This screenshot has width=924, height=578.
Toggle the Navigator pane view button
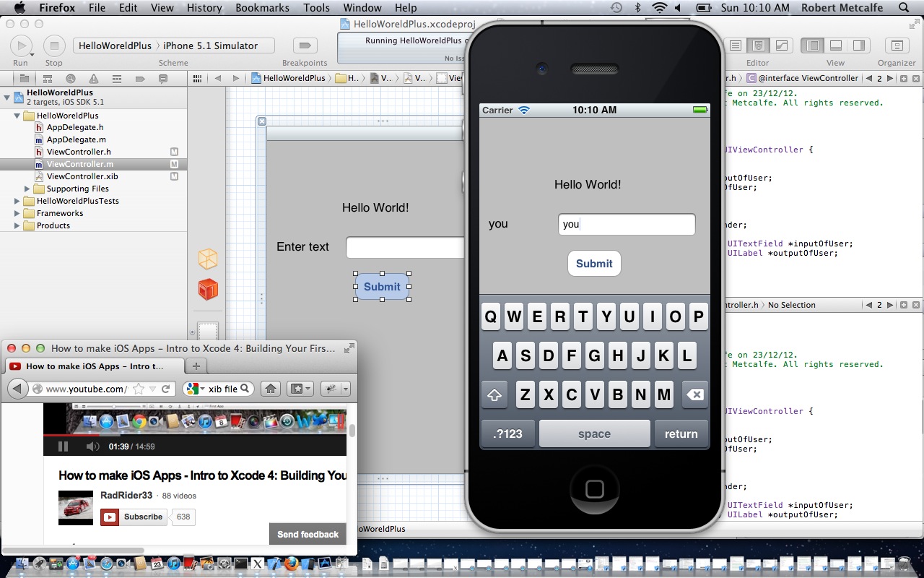point(813,46)
